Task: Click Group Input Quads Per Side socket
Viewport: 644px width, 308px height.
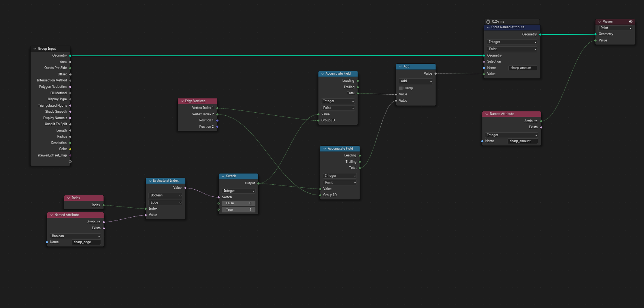Action: point(70,68)
